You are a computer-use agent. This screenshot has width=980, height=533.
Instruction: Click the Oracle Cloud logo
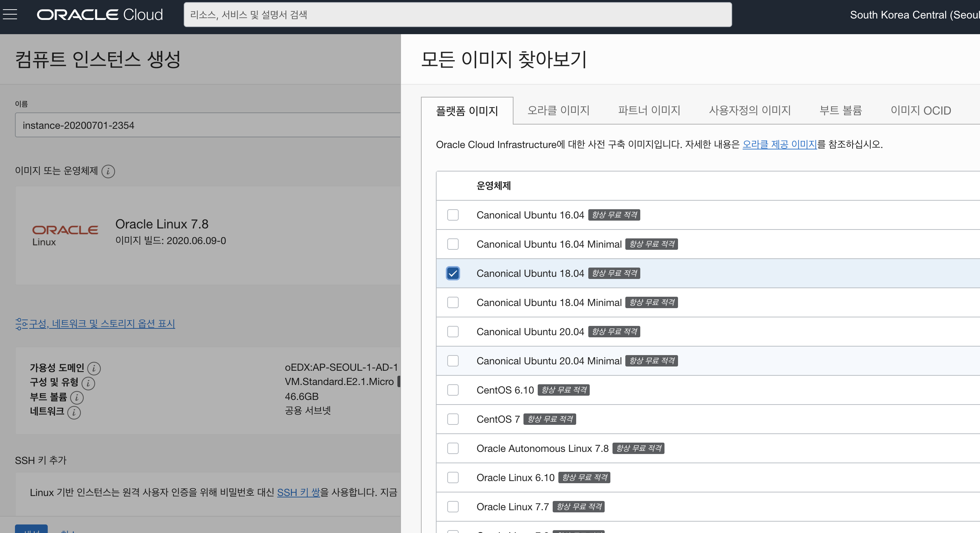100,15
